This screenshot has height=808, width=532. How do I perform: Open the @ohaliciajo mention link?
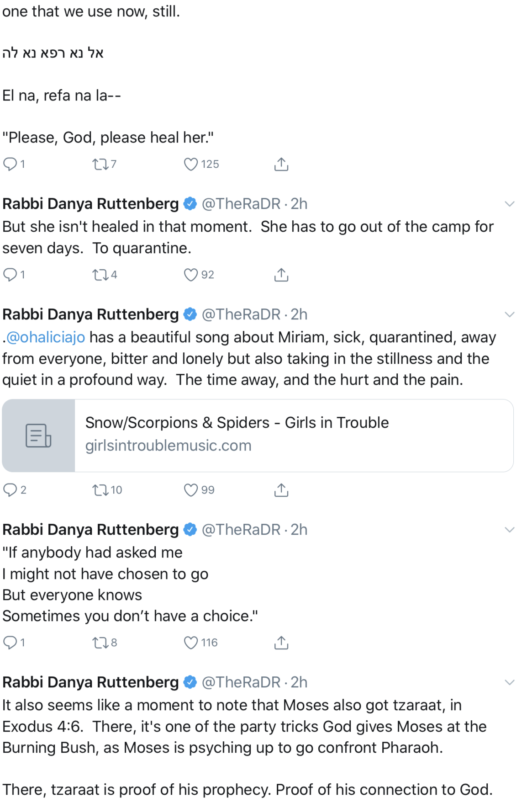[46, 337]
